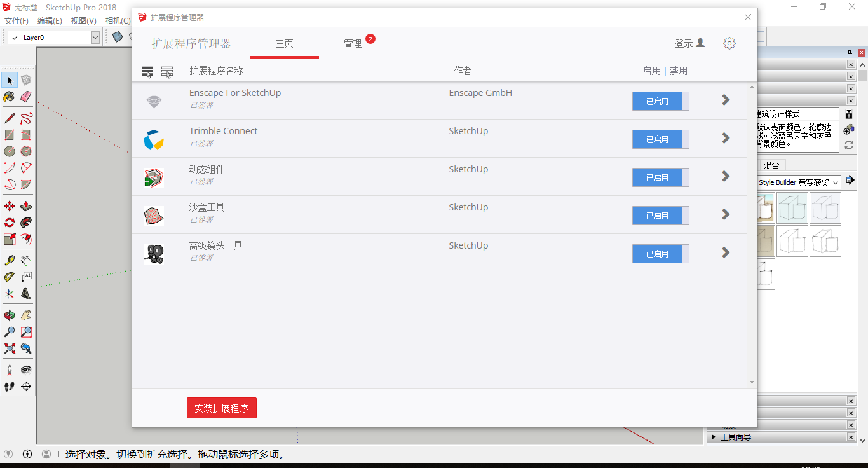This screenshot has width=868, height=468.
Task: Select the Rotated Rectangle tool
Action: (x=26, y=134)
